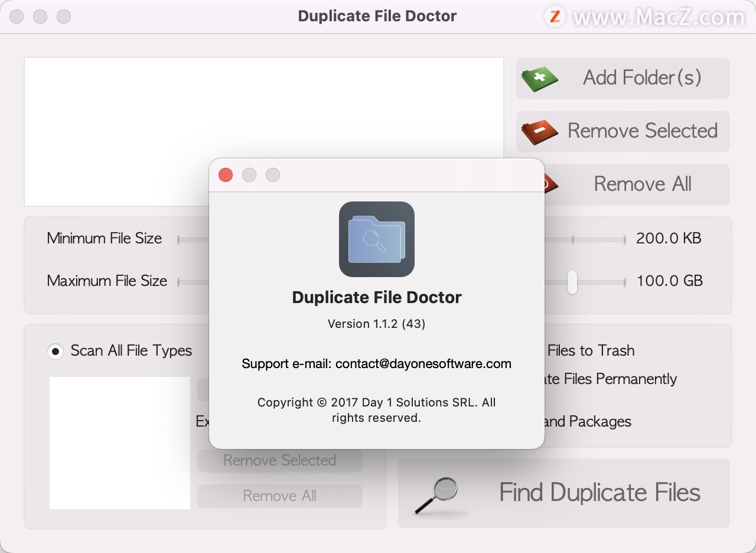Viewport: 756px width, 553px height.
Task: Click the Add Folder(s) button label
Action: pyautogui.click(x=642, y=77)
